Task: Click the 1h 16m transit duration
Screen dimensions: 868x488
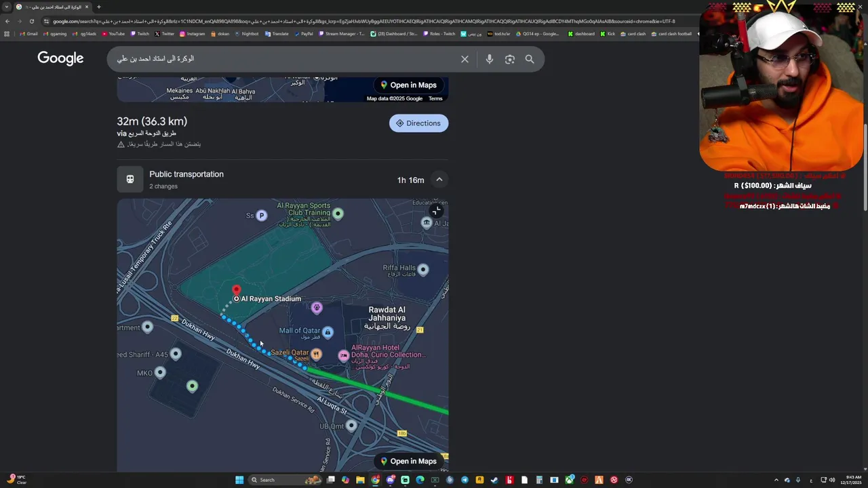Action: point(410,180)
